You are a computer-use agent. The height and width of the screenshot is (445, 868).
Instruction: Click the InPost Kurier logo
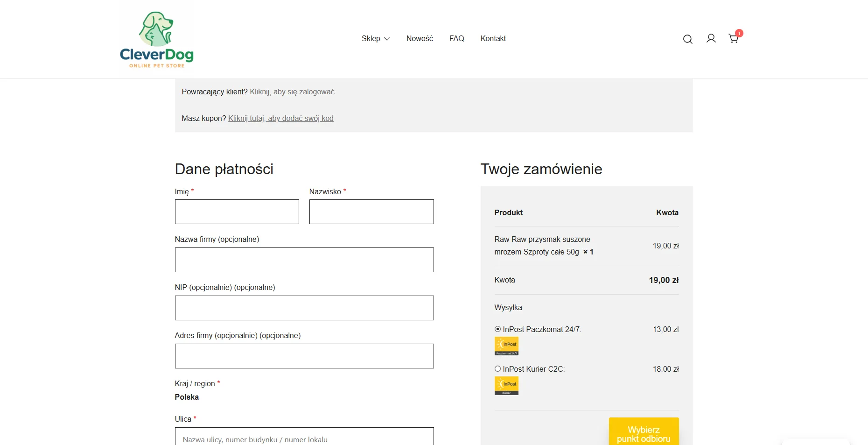click(x=506, y=386)
